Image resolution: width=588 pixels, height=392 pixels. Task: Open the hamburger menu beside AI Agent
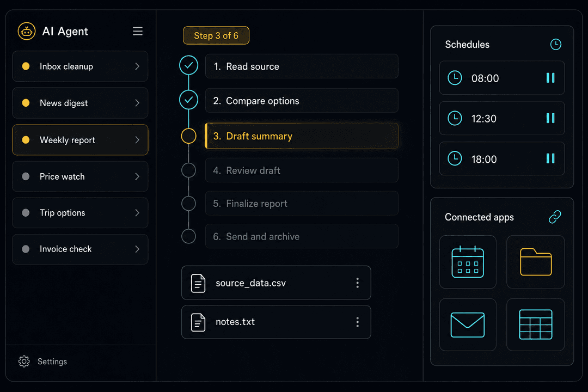pyautogui.click(x=138, y=31)
